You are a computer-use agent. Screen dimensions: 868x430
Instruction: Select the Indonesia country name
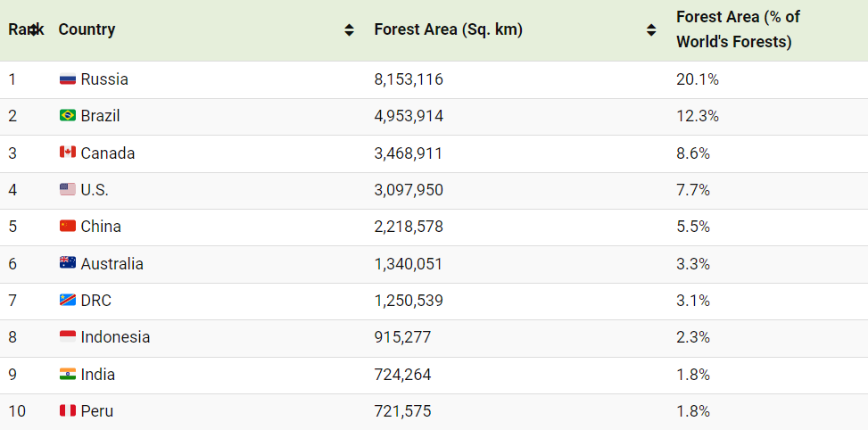coord(115,337)
